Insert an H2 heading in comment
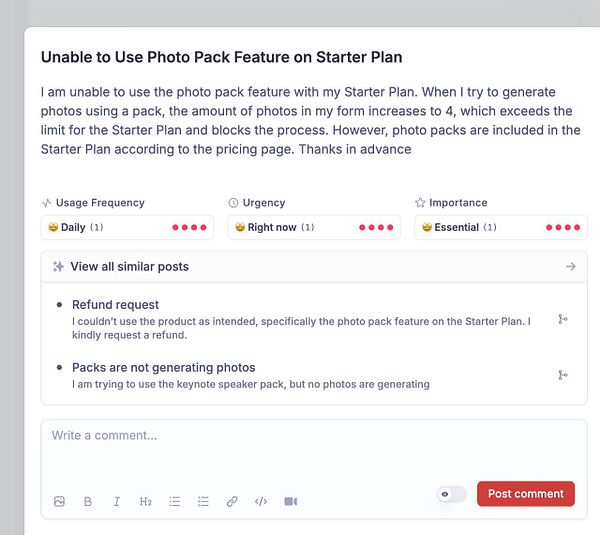Viewport: 600px width, 535px height. (145, 502)
